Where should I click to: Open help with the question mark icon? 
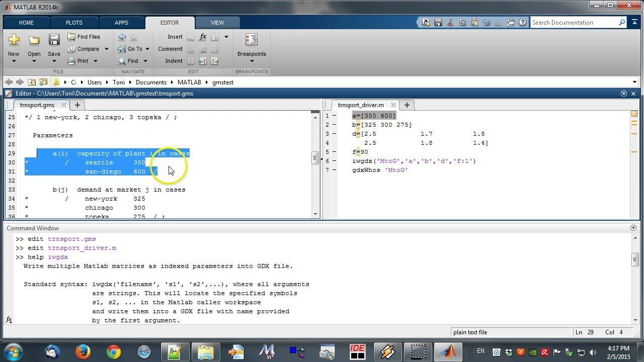click(x=522, y=22)
